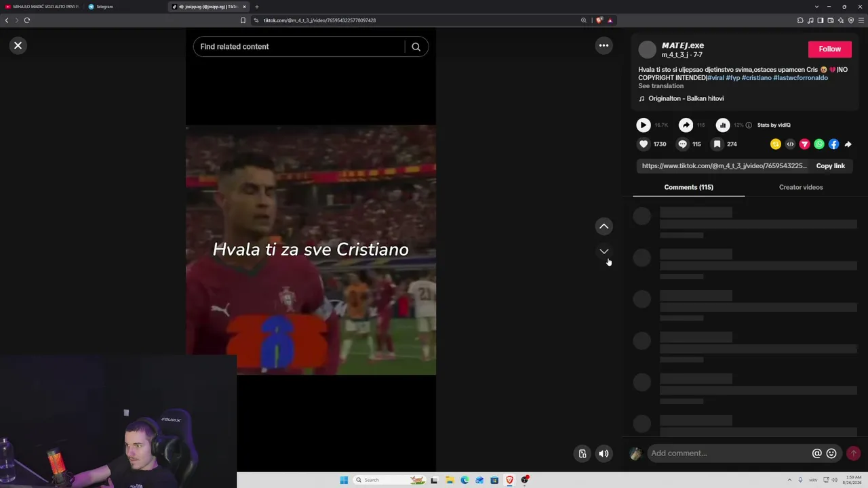Post the comment with red arrow button

click(x=854, y=453)
